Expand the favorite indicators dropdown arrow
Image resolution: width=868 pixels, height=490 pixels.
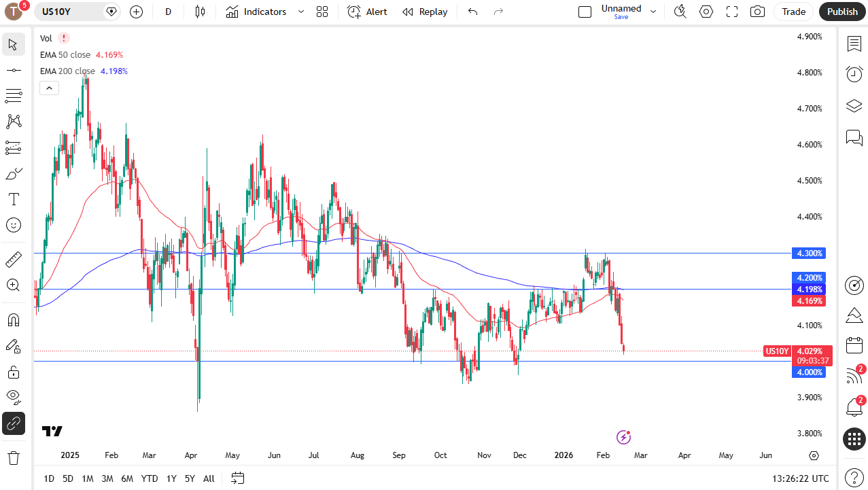click(x=301, y=12)
